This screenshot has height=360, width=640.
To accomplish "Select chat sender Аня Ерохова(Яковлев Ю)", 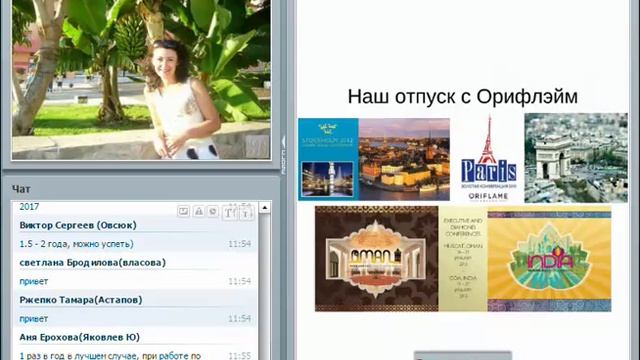I will [80, 337].
